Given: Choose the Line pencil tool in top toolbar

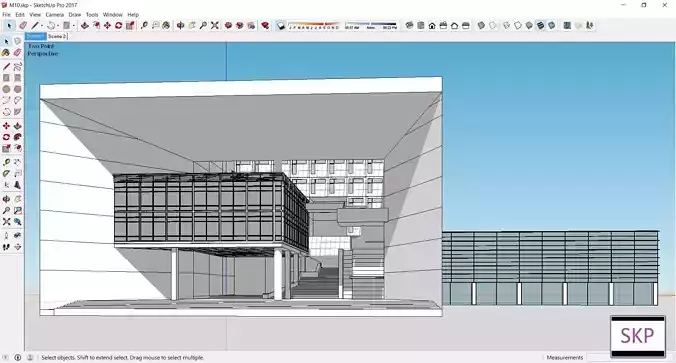Looking at the screenshot, I should pyautogui.click(x=35, y=26).
